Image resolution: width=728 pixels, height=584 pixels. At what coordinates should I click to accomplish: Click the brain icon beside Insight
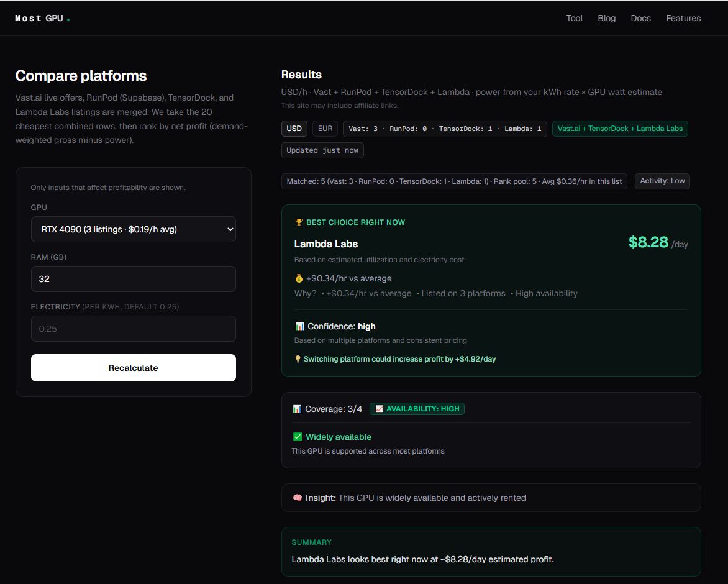[x=298, y=498]
